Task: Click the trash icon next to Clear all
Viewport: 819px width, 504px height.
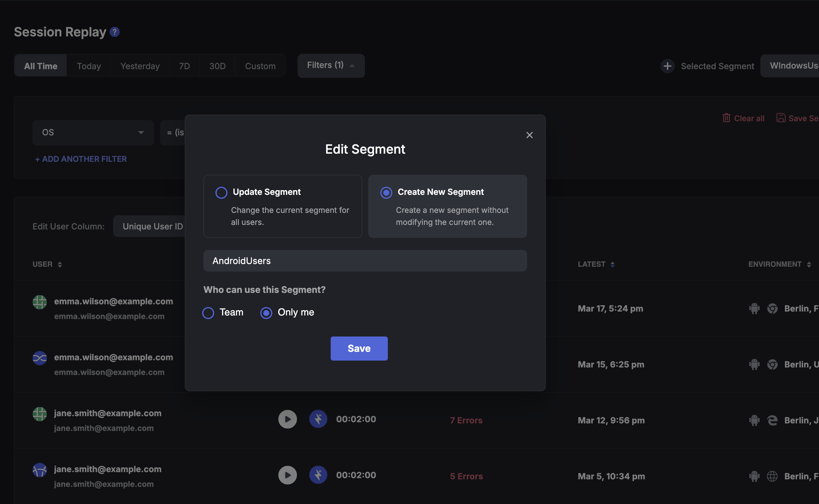Action: (x=726, y=118)
